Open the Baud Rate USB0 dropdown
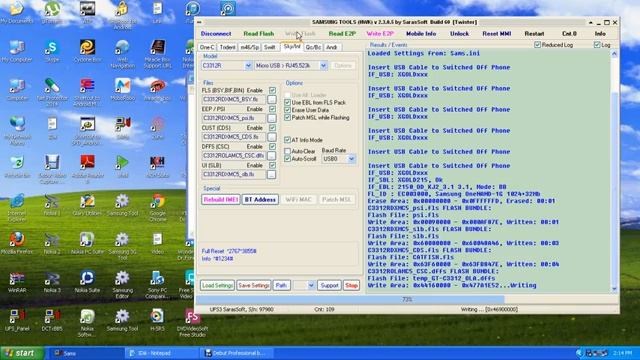 click(x=351, y=159)
